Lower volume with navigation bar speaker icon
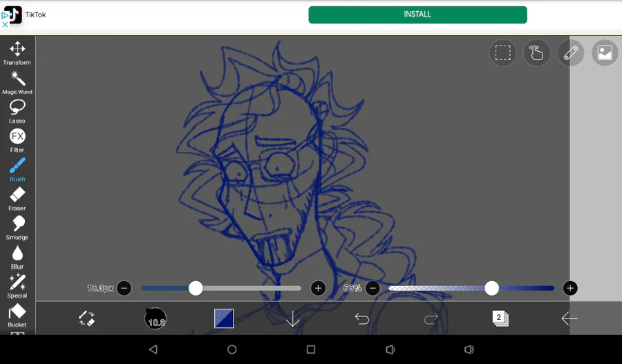 click(390, 349)
